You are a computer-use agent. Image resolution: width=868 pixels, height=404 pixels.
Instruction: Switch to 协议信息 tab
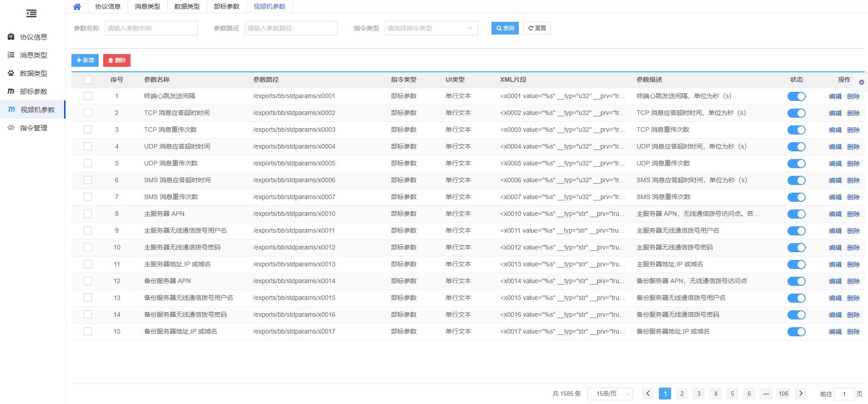tap(108, 6)
